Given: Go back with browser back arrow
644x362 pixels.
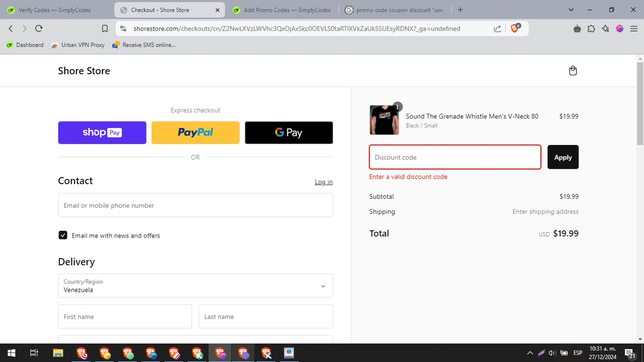Looking at the screenshot, I should pos(11,28).
